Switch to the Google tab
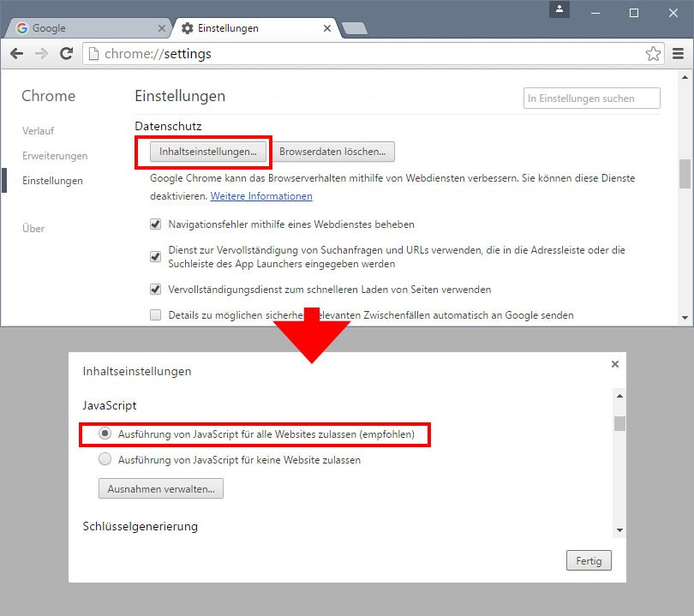The height and width of the screenshot is (616, 694). pyautogui.click(x=86, y=28)
